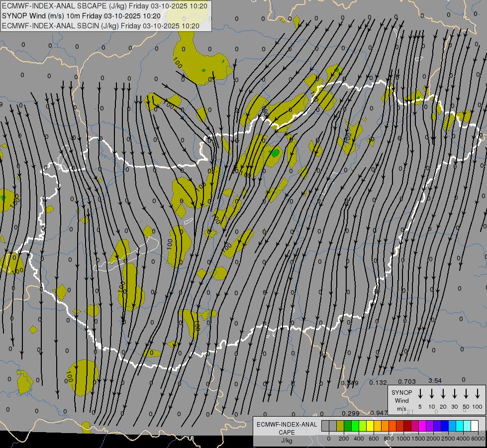The height and width of the screenshot is (448, 487).
Task: Click the 'ECMWF-INDEX-ANAL CAPE' legend label
Action: click(x=287, y=428)
